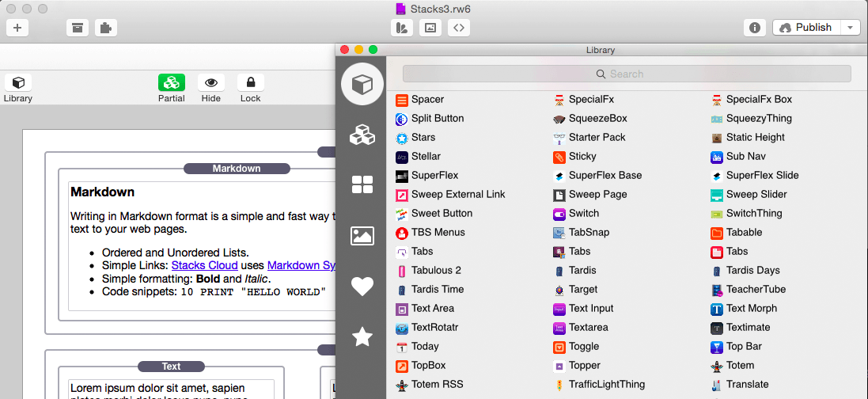The image size is (868, 399).
Task: Select the SqueezeBox stack
Action: click(590, 119)
